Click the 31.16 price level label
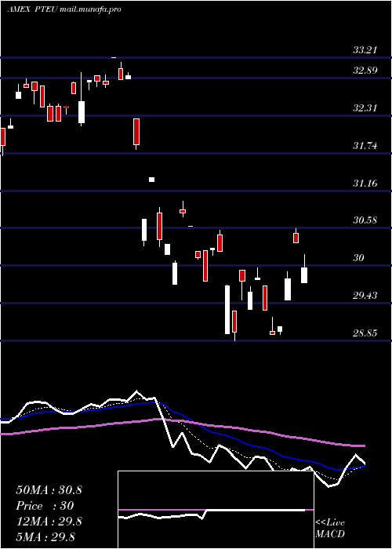392x549 pixels. [x=365, y=184]
